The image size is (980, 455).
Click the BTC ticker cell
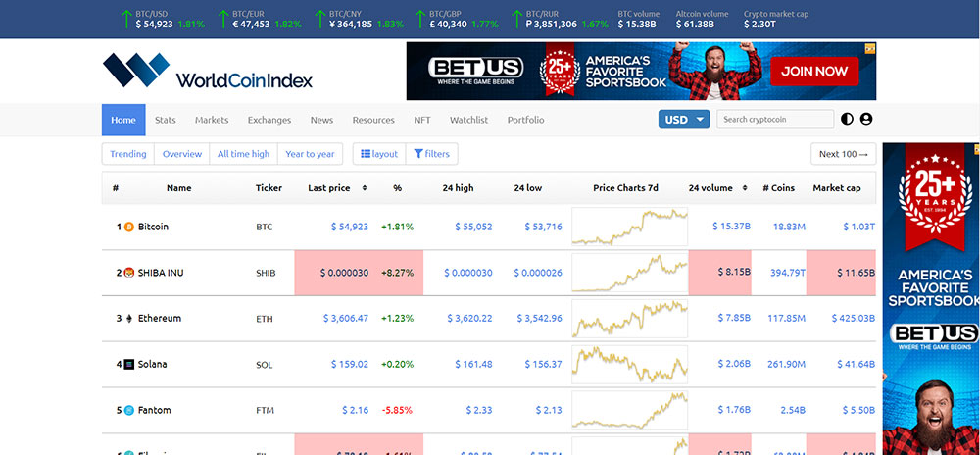point(265,227)
